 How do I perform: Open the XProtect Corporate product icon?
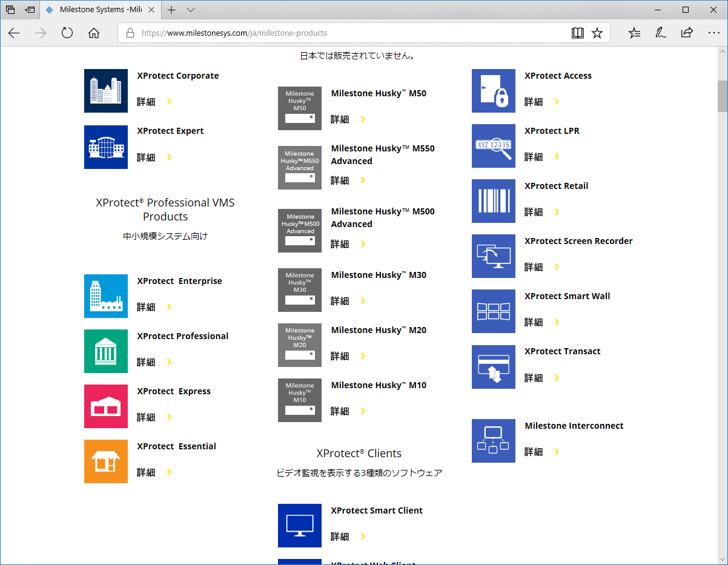click(106, 91)
